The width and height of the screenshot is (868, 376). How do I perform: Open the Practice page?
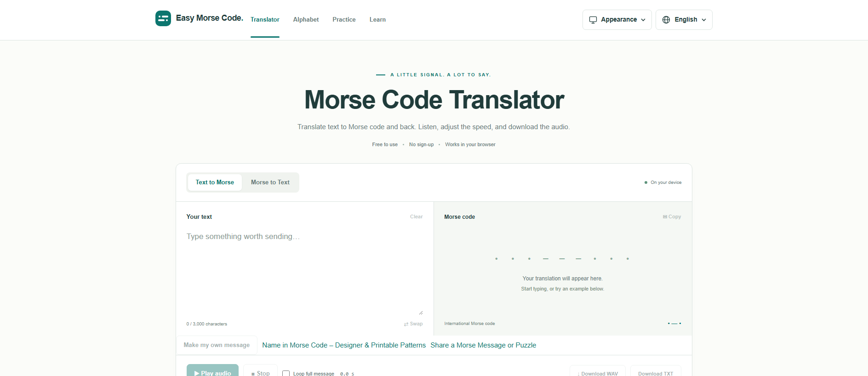coord(344,20)
